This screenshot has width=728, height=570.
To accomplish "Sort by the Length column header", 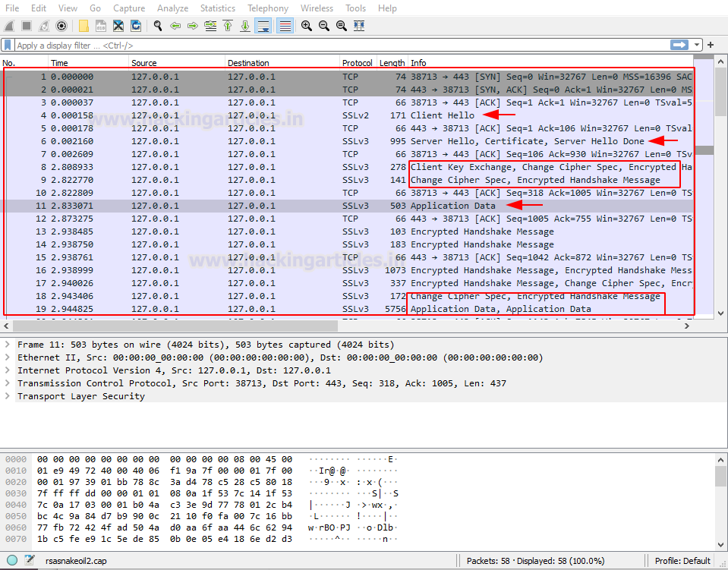I will point(392,63).
